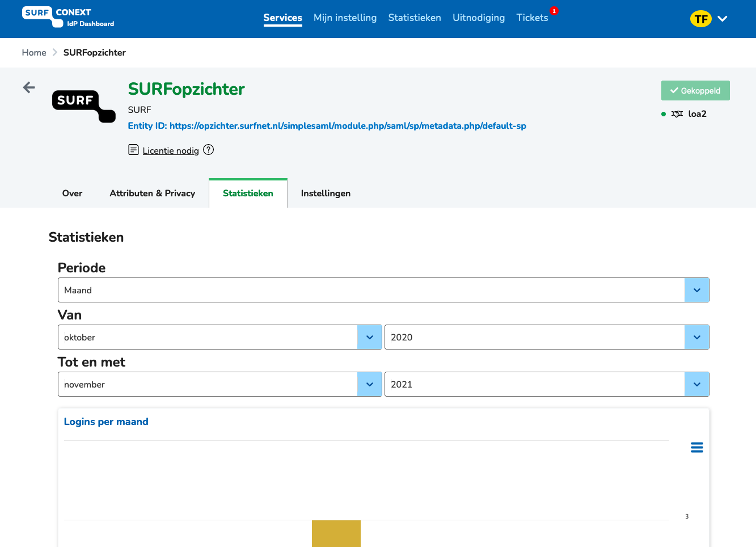Click the green status dot beside loa2
The width and height of the screenshot is (756, 547).
(x=664, y=114)
